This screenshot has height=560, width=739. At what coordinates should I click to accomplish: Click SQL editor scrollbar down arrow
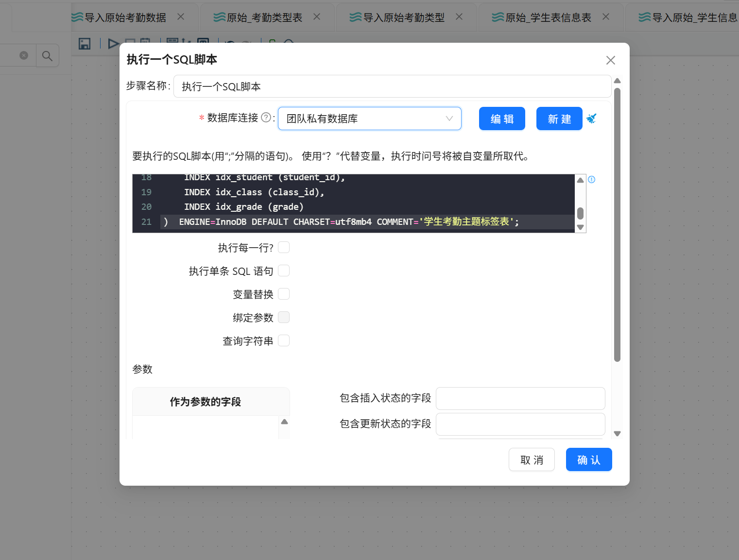[580, 227]
